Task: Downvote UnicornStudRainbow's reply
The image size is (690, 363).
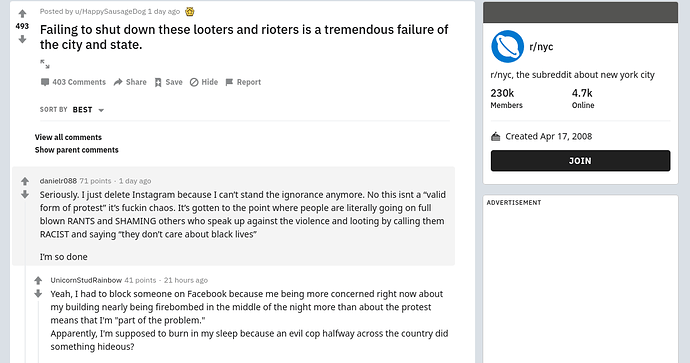Action: tap(38, 293)
